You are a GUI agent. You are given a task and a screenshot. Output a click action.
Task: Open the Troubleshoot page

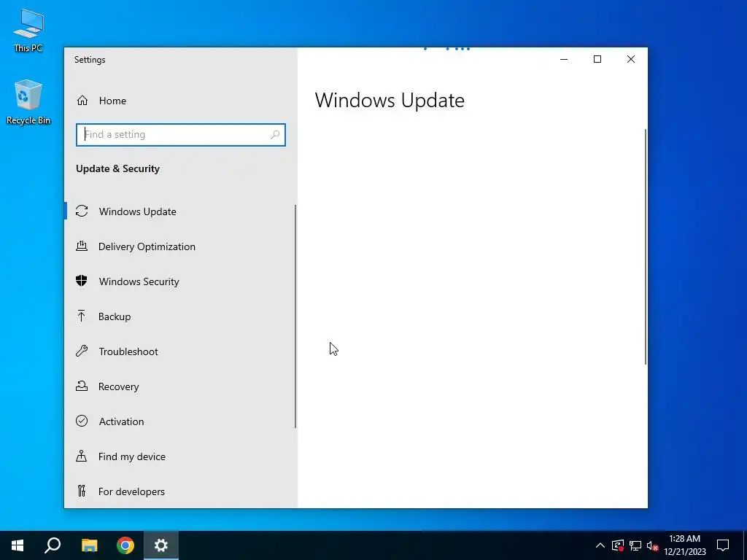180,351
